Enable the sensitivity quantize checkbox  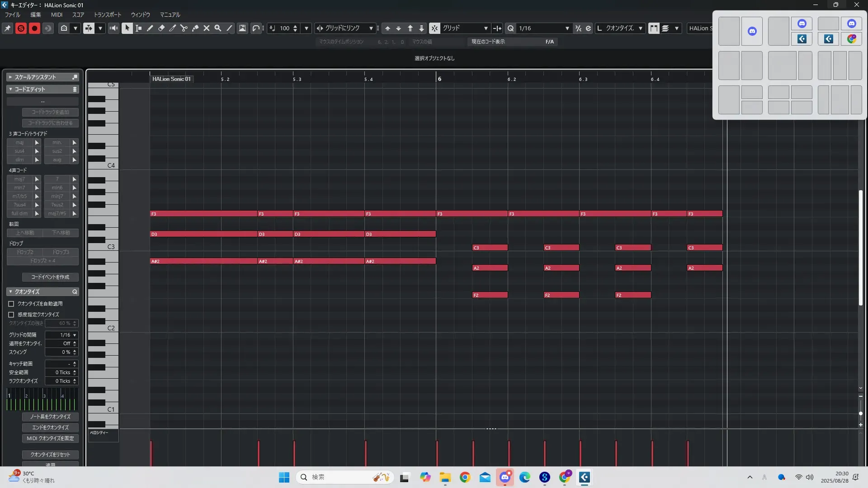tap(11, 314)
